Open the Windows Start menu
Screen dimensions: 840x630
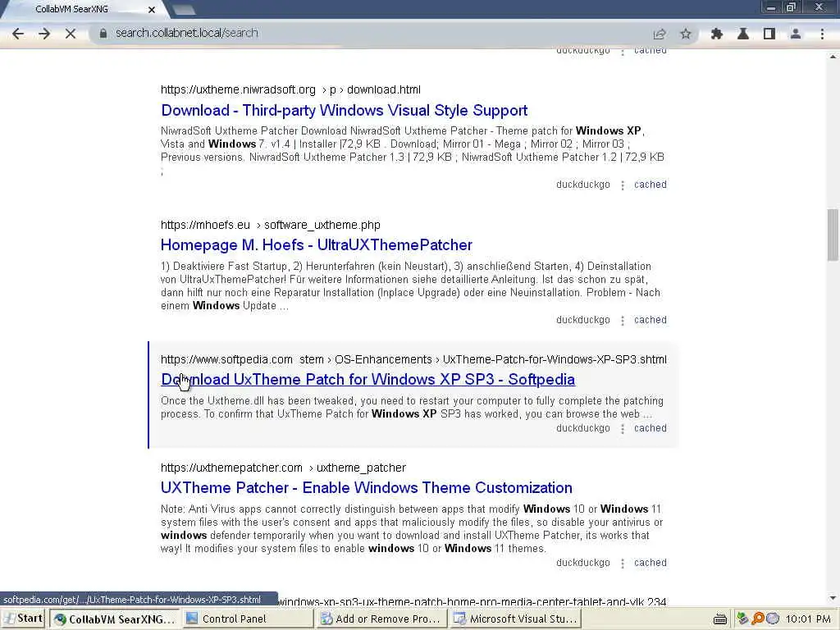24,619
